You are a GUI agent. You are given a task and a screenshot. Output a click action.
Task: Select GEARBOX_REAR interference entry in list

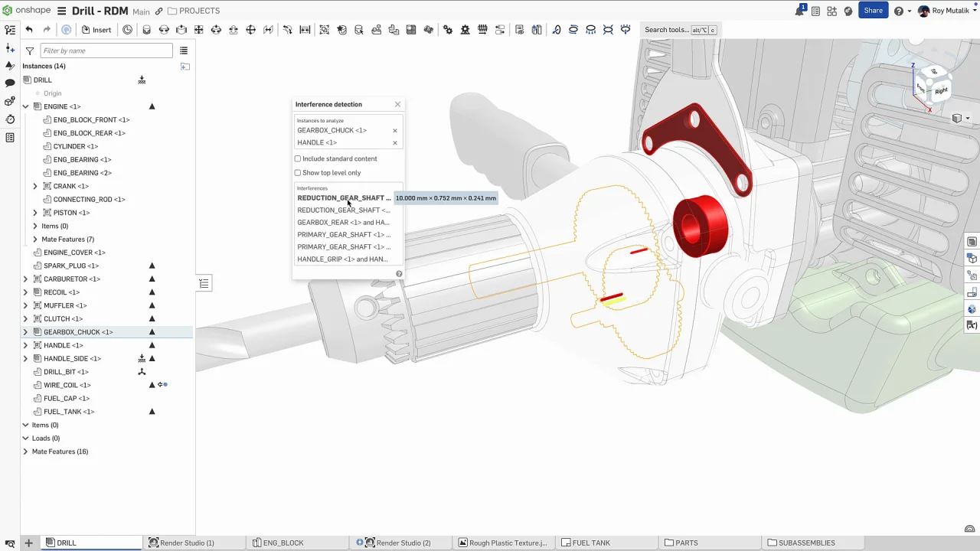coord(343,223)
